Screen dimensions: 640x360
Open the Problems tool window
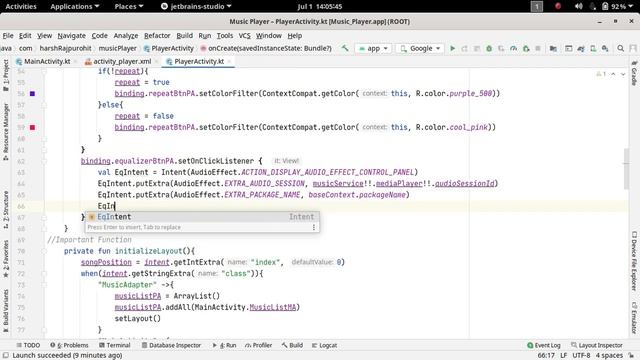[69, 345]
